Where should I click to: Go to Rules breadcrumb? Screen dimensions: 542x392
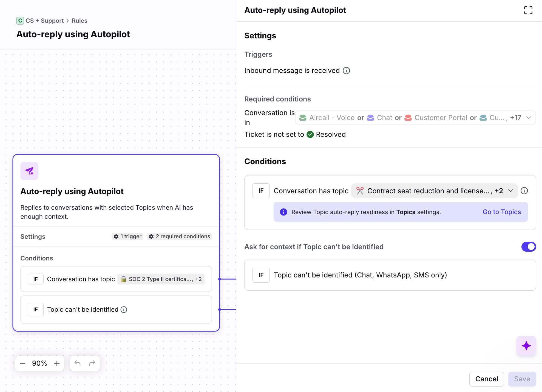pyautogui.click(x=80, y=21)
